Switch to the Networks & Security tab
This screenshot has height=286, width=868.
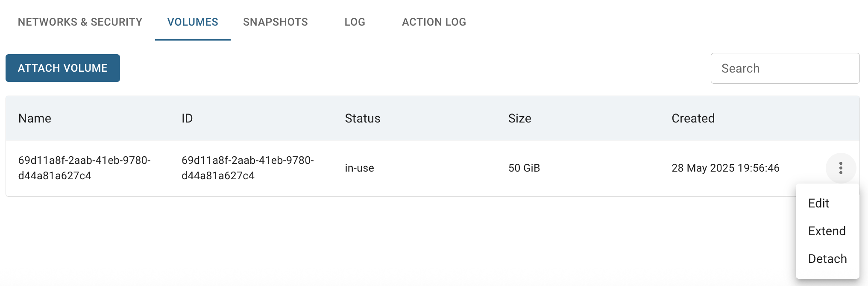pos(80,22)
